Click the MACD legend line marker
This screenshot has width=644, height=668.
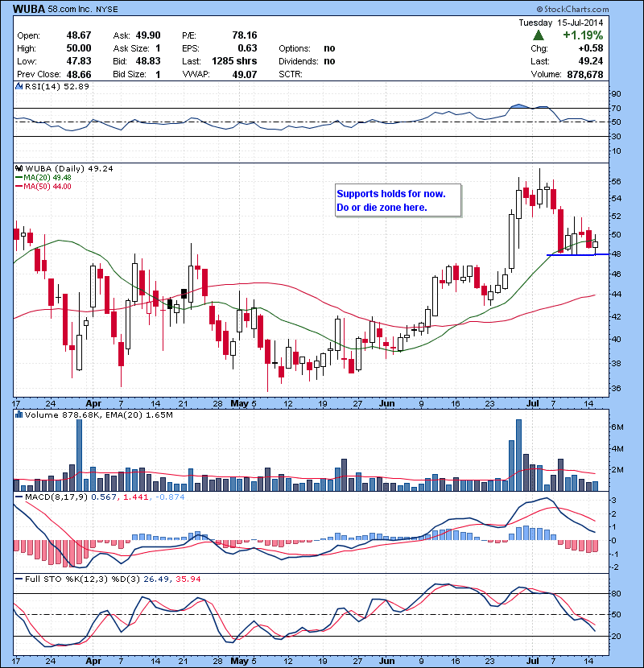(x=19, y=497)
